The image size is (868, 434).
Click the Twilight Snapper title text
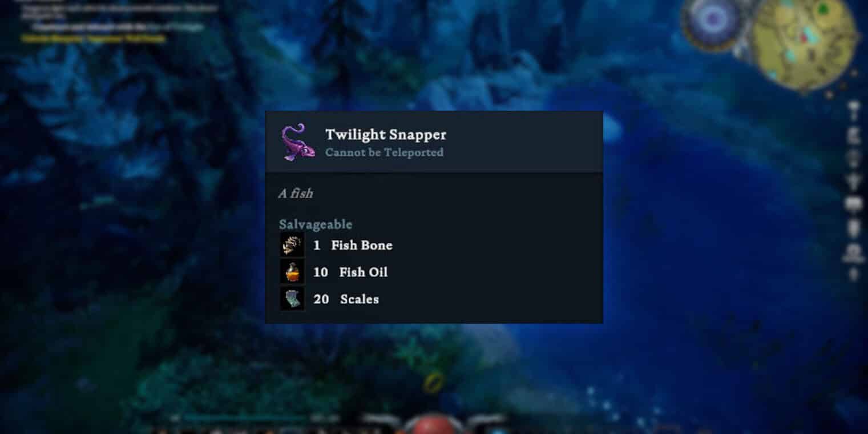pyautogui.click(x=386, y=135)
